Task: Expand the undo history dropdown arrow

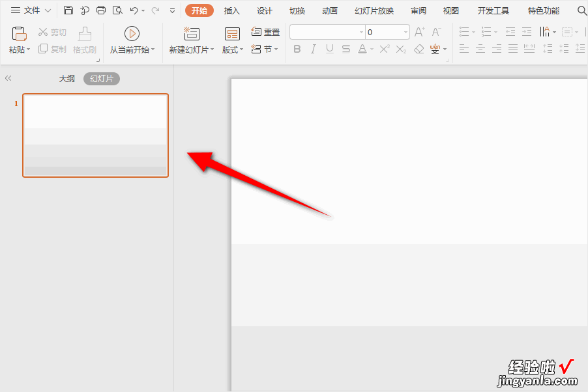Action: click(143, 11)
